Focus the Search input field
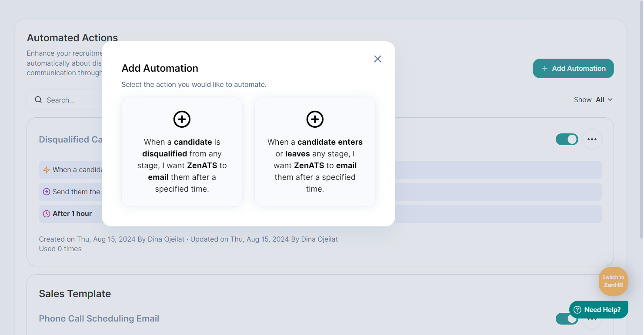This screenshot has height=335, width=644. (64, 100)
